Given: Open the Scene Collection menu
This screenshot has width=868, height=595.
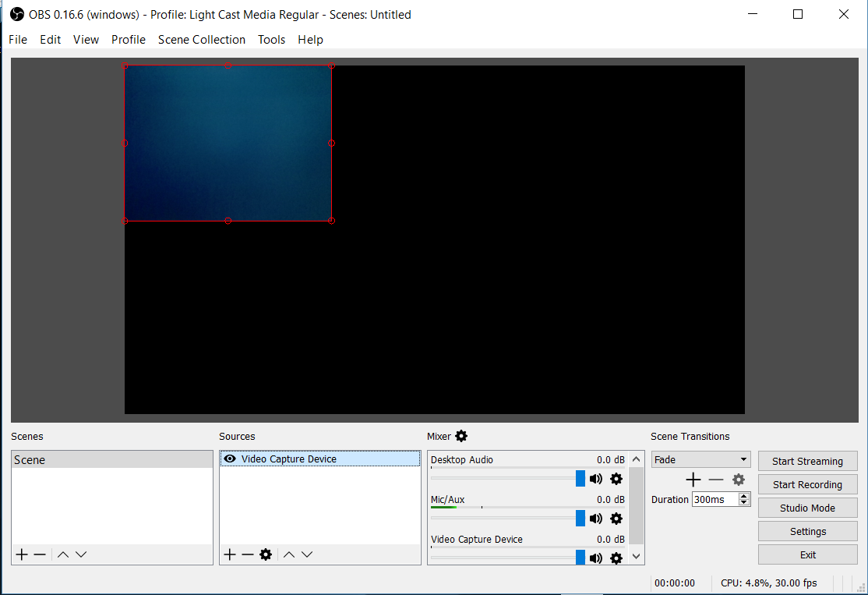Looking at the screenshot, I should [202, 40].
